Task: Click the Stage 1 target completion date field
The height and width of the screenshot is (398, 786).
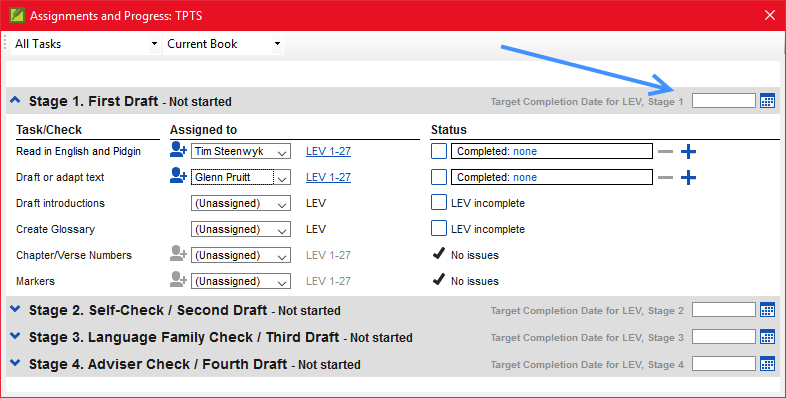Action: (x=724, y=101)
